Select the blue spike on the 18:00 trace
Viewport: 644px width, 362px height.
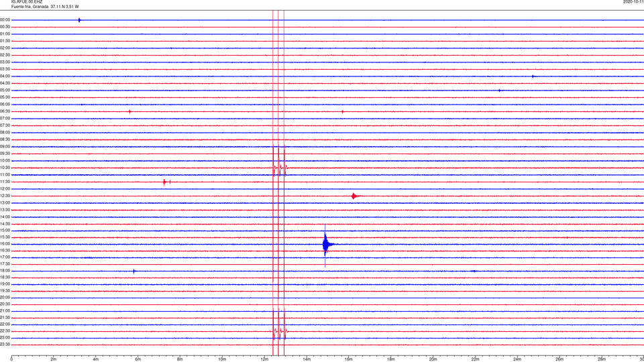134,271
